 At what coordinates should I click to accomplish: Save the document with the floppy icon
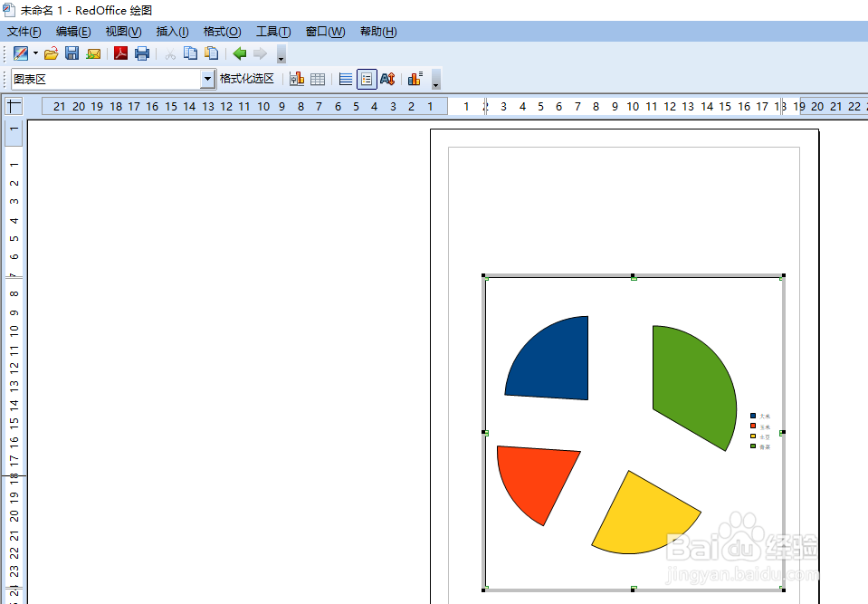click(x=72, y=53)
